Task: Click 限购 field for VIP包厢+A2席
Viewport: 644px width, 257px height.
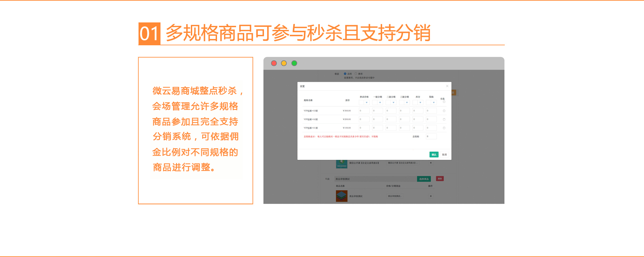Action: [x=431, y=119]
